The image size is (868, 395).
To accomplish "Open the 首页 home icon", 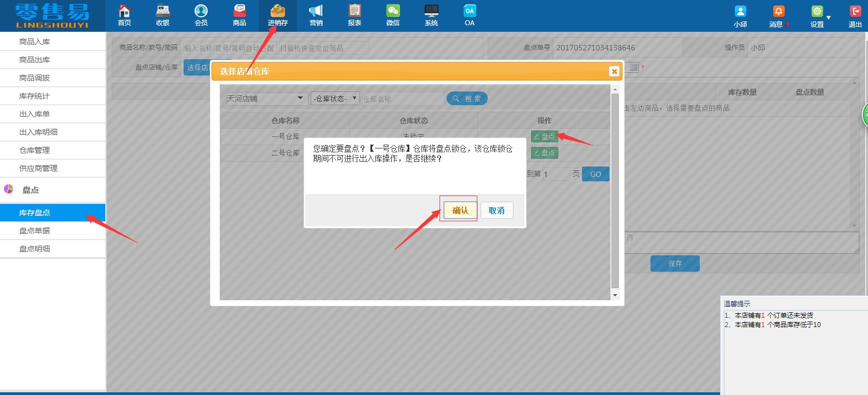I will click(x=124, y=11).
